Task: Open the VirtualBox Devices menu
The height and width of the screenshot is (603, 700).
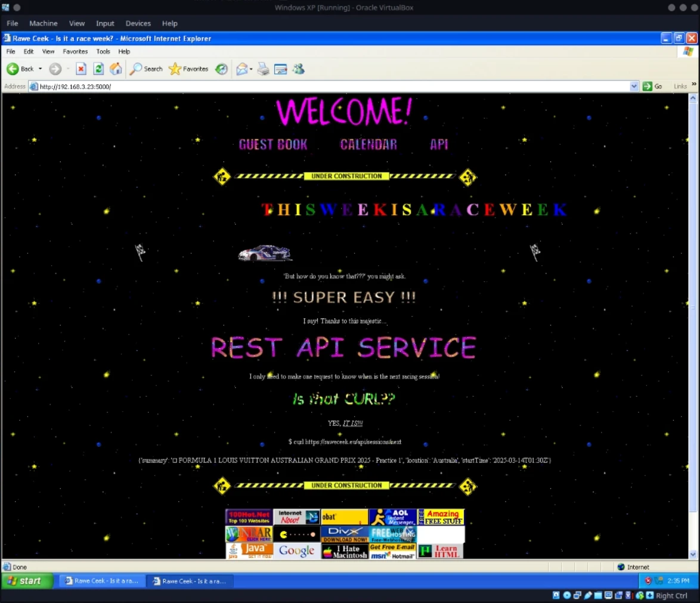Action: [x=138, y=23]
